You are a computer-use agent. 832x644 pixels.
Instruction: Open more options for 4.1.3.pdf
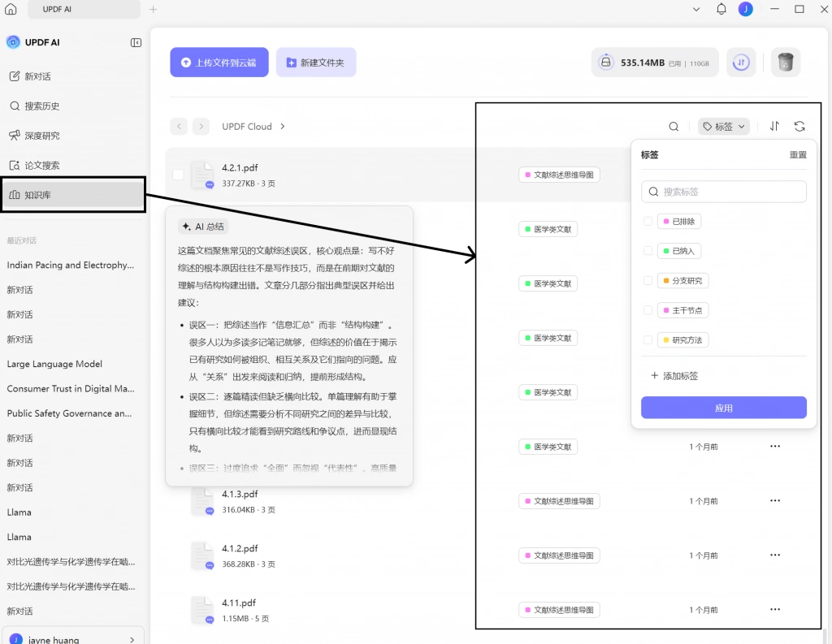coord(774,500)
